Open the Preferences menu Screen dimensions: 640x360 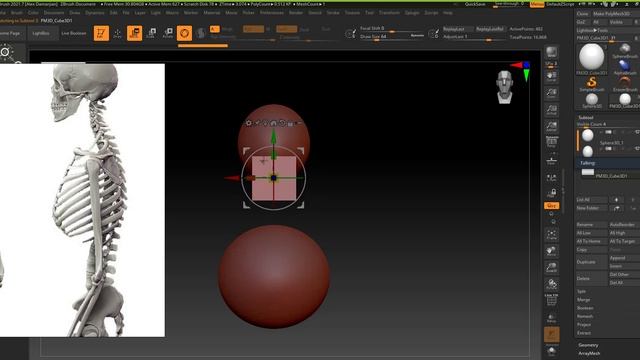(x=271, y=13)
